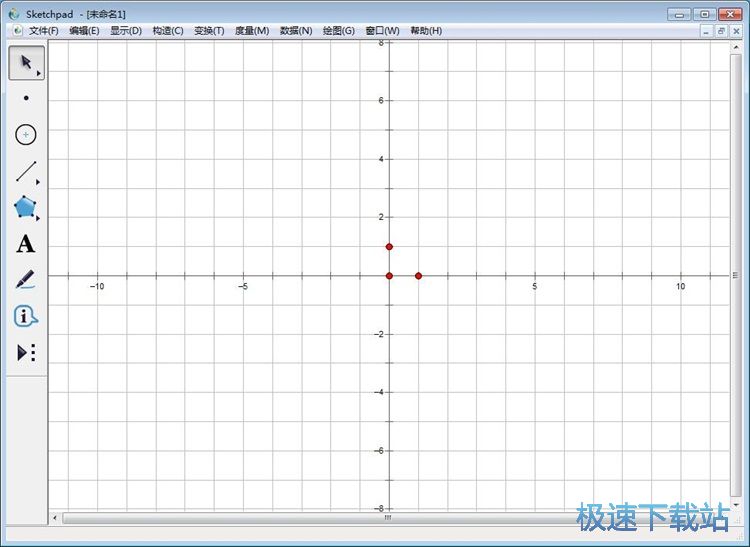Image resolution: width=750 pixels, height=547 pixels.
Task: Expand the Polygon tool flyout triangle
Action: 38,218
